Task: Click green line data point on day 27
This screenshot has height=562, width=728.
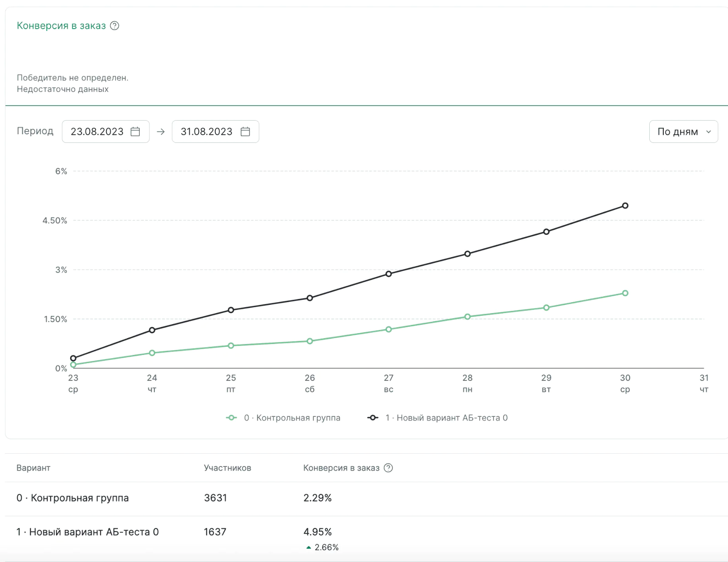Action: click(x=389, y=329)
